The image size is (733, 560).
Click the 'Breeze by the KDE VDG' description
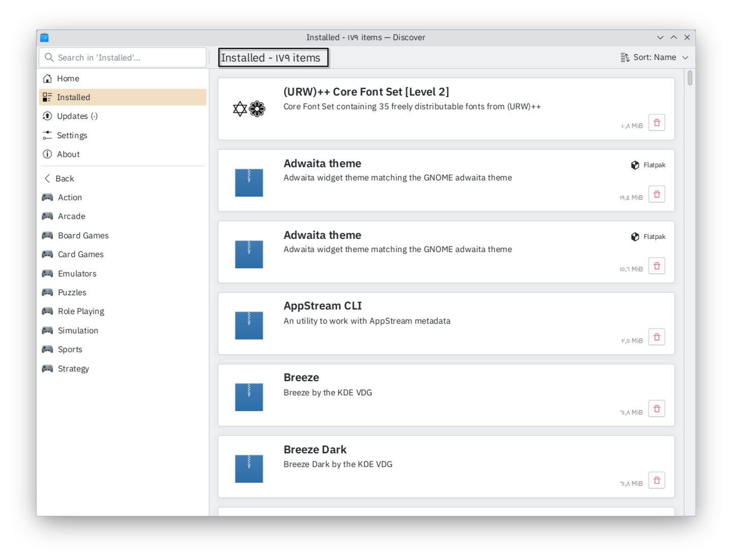coord(328,392)
